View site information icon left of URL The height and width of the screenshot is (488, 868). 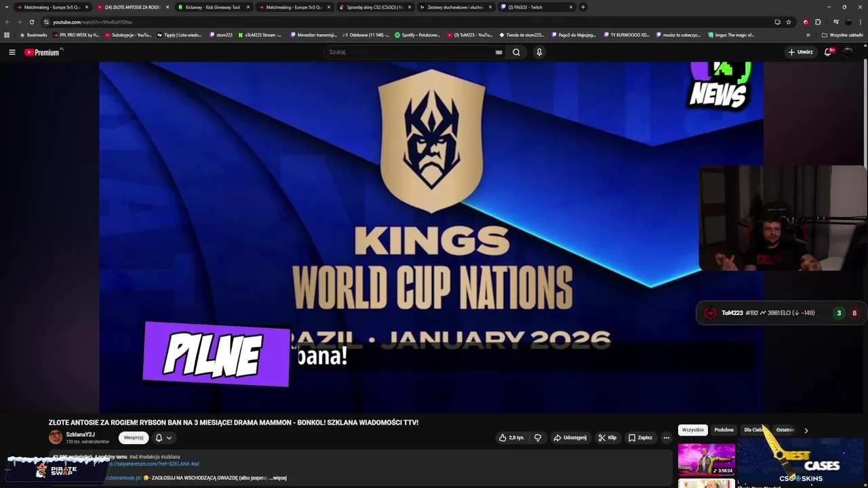(x=46, y=22)
